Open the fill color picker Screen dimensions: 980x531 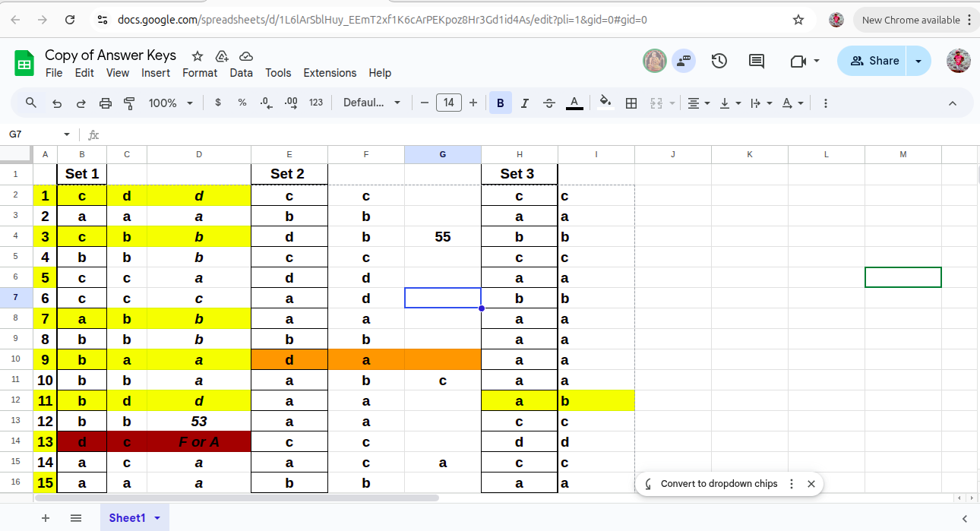[x=605, y=103]
